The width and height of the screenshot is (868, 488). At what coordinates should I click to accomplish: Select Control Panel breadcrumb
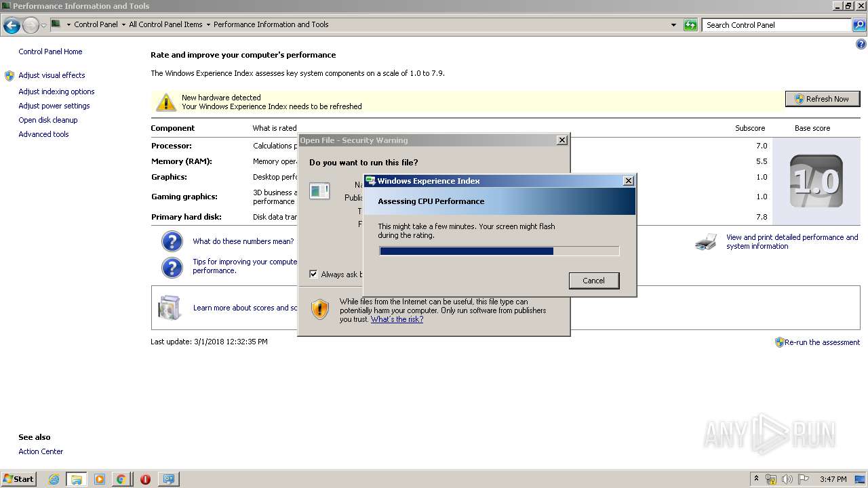(x=96, y=24)
